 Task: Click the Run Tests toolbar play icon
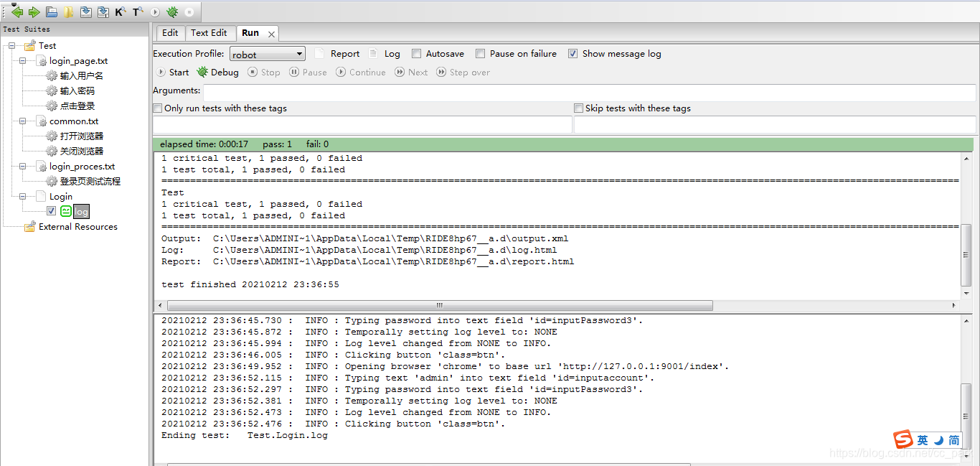pos(155,12)
